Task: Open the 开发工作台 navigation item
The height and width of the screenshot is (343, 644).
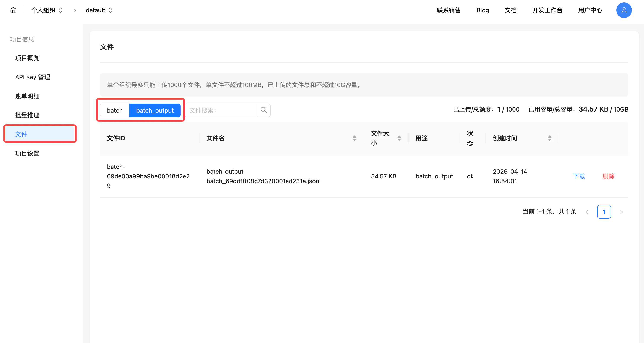Action: point(547,10)
